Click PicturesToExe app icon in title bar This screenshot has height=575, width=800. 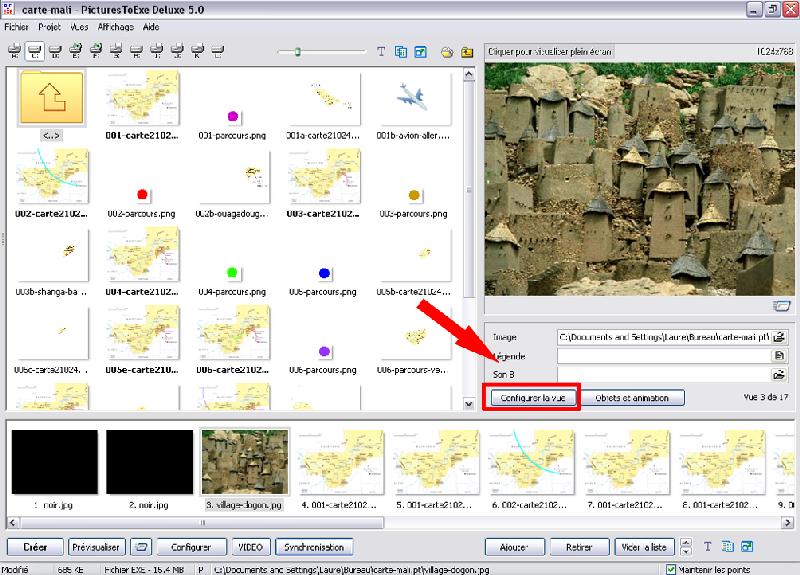click(x=9, y=9)
